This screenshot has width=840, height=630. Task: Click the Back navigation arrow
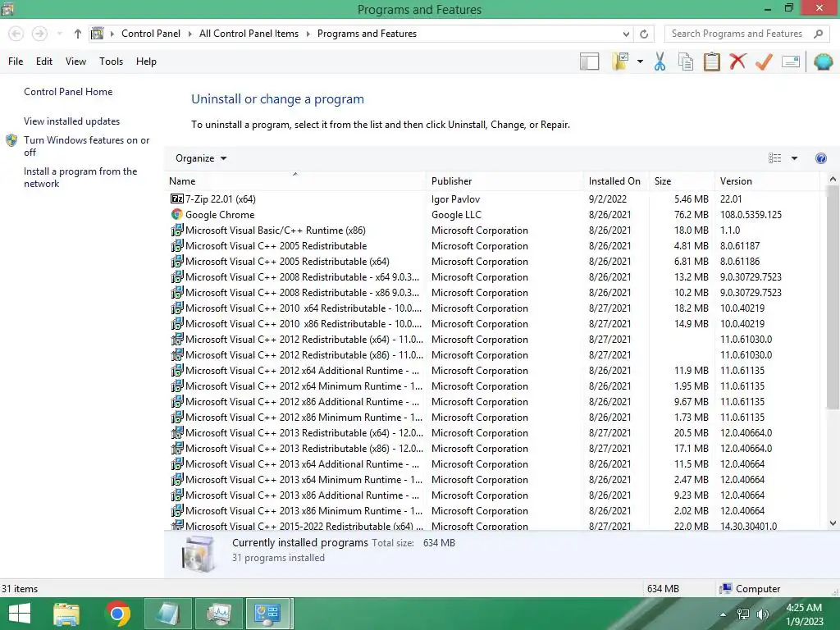(16, 34)
